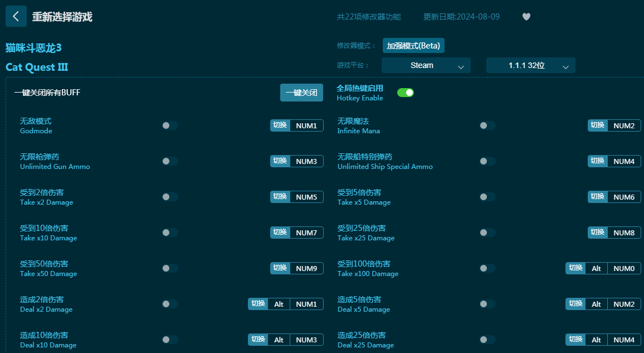Open the Steam platform dropdown
Image resolution: width=644 pixels, height=353 pixels.
click(x=426, y=65)
